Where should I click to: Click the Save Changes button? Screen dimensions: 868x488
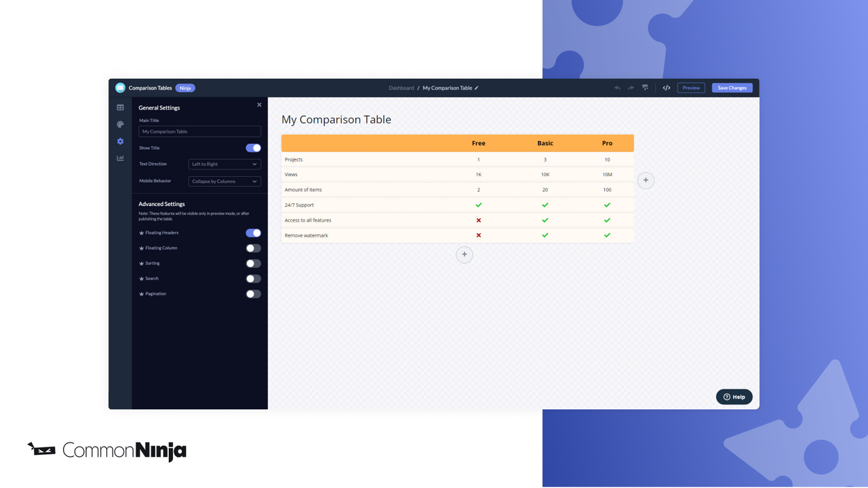(732, 87)
